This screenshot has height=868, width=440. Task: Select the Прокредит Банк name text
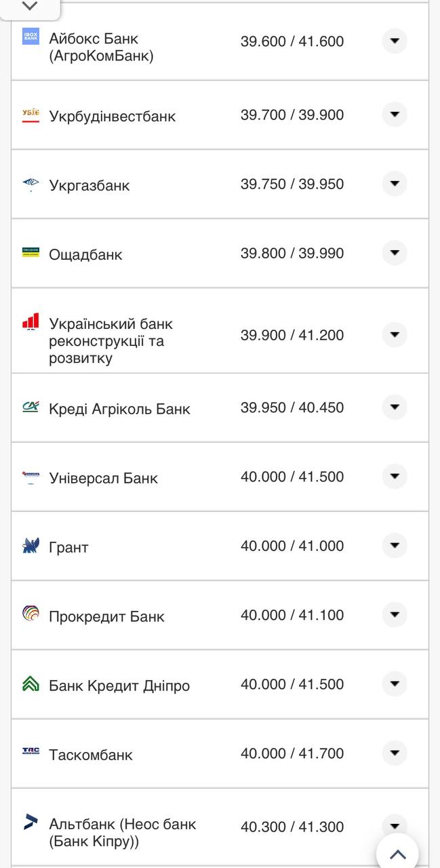coord(105,616)
